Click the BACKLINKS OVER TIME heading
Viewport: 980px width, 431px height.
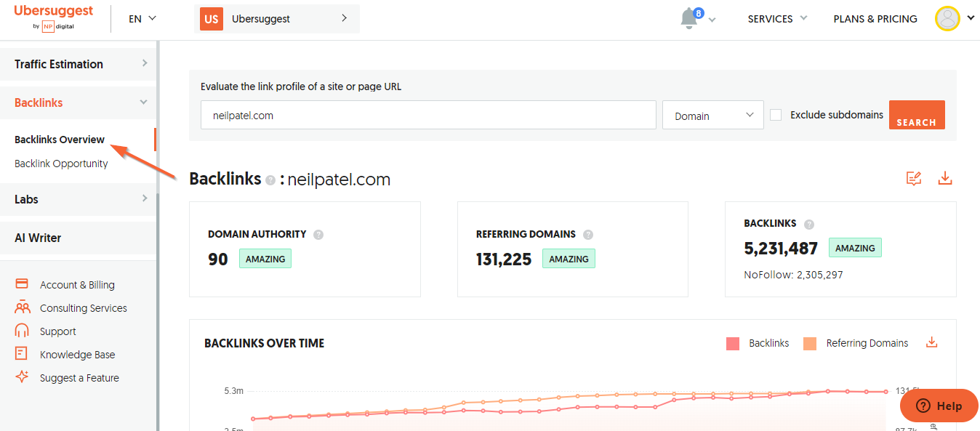[x=265, y=343]
